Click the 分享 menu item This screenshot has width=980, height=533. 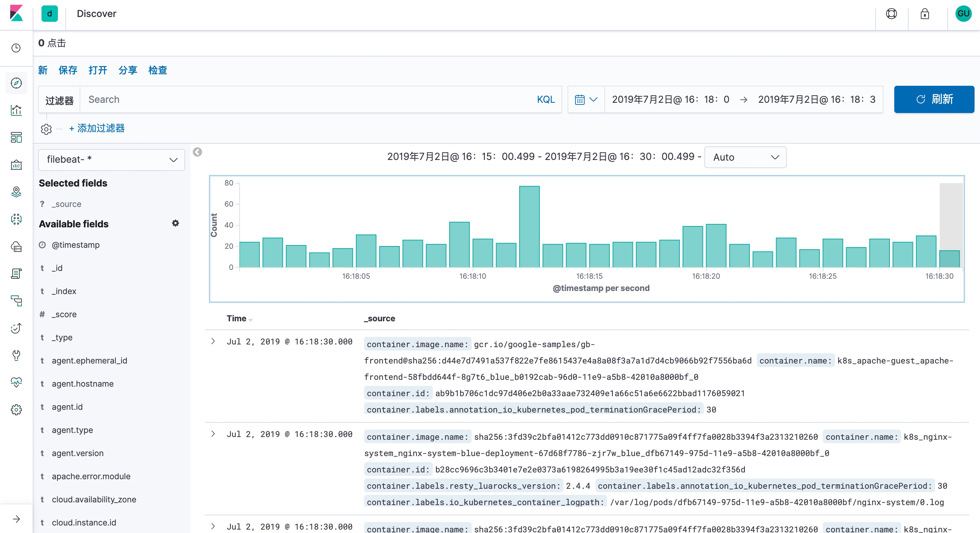click(128, 70)
